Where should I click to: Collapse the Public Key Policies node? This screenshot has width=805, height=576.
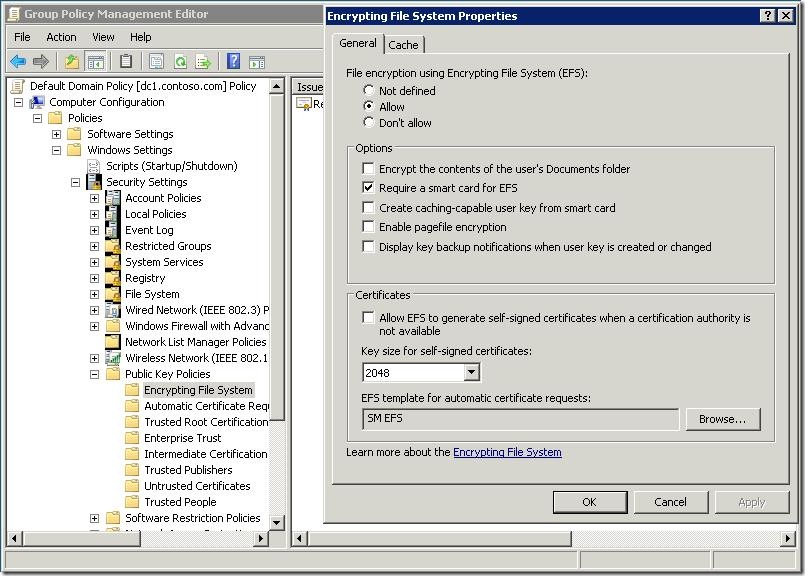click(94, 374)
